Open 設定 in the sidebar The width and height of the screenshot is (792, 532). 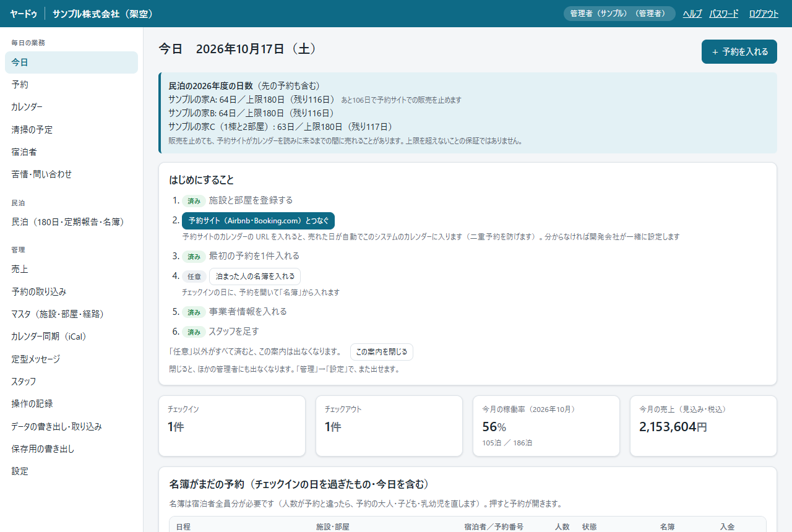click(x=71, y=471)
